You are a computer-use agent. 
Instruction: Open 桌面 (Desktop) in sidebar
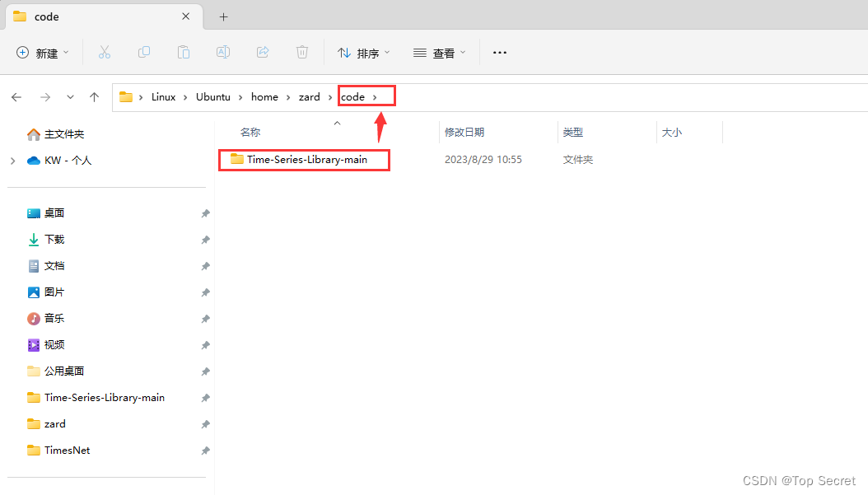click(45, 213)
